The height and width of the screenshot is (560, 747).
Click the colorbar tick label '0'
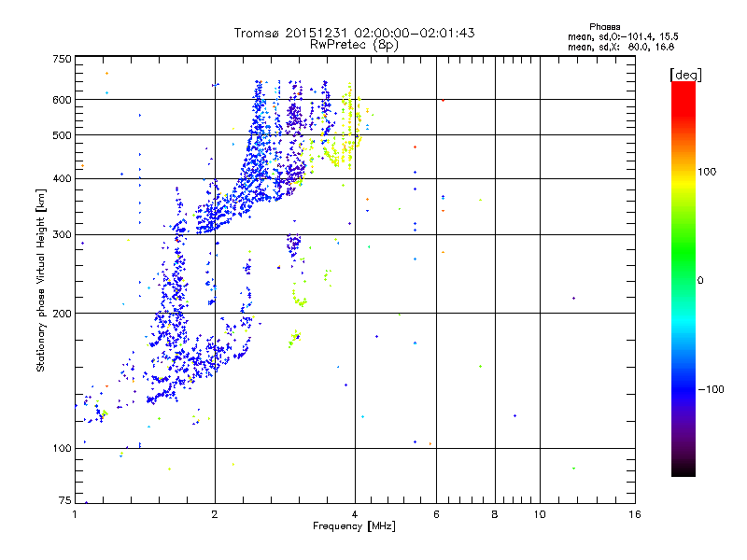tap(700, 281)
